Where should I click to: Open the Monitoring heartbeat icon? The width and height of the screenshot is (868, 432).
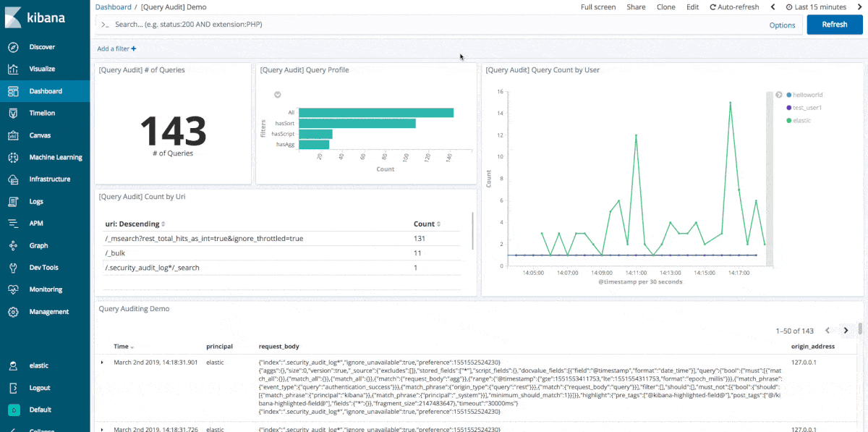coord(13,289)
